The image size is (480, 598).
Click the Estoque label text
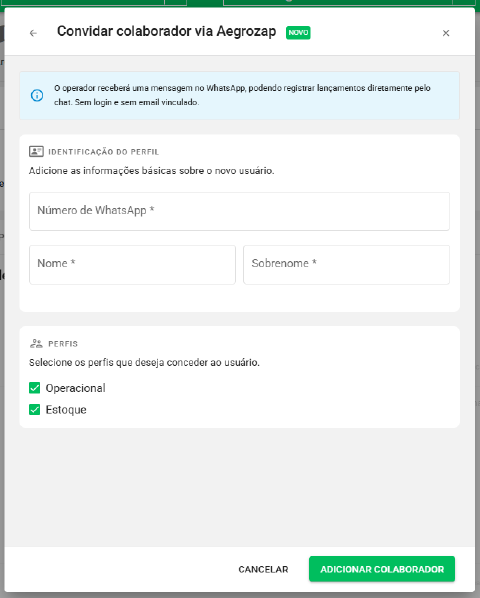tap(66, 410)
